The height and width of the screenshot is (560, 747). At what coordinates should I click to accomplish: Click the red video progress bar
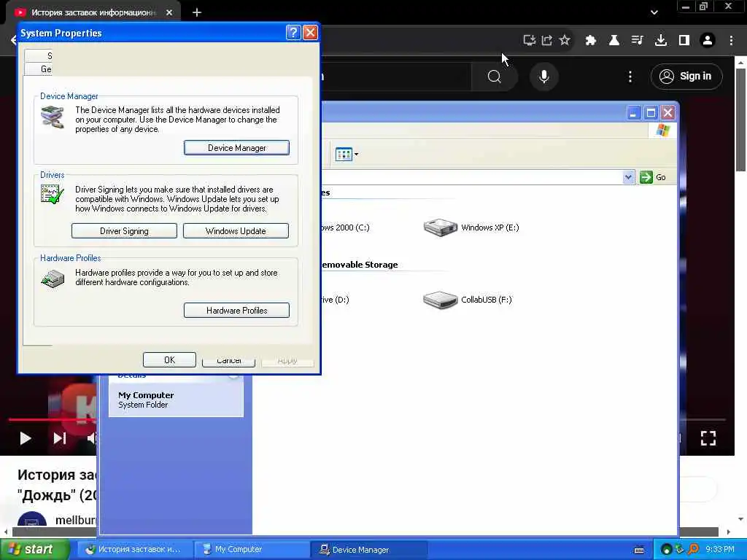tap(53, 419)
